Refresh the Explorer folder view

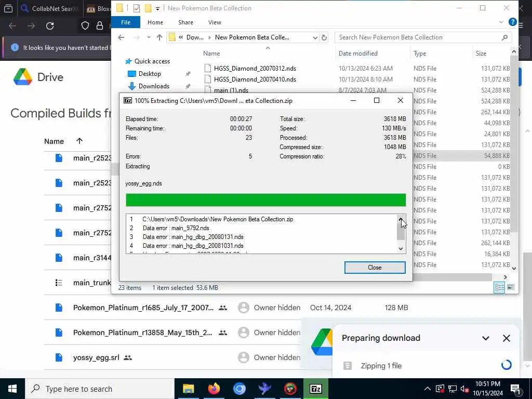point(324,37)
